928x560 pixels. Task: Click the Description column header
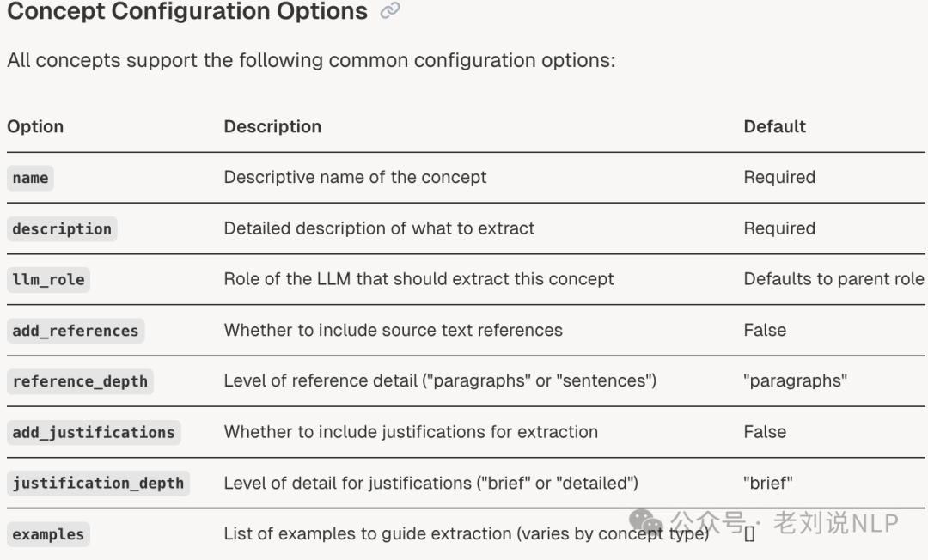(273, 126)
